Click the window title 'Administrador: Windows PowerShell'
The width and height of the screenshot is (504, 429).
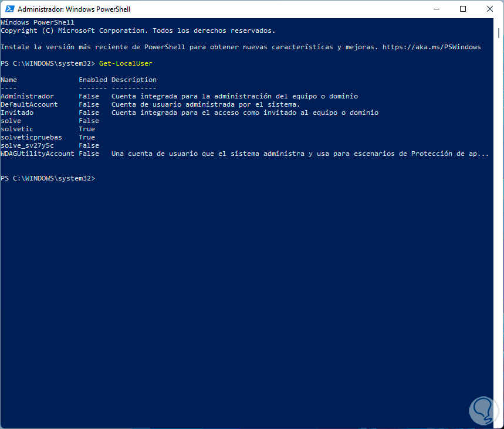coord(74,9)
